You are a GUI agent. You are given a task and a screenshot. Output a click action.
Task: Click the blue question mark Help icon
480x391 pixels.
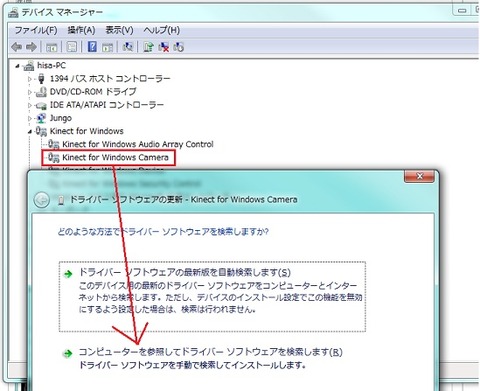(92, 47)
